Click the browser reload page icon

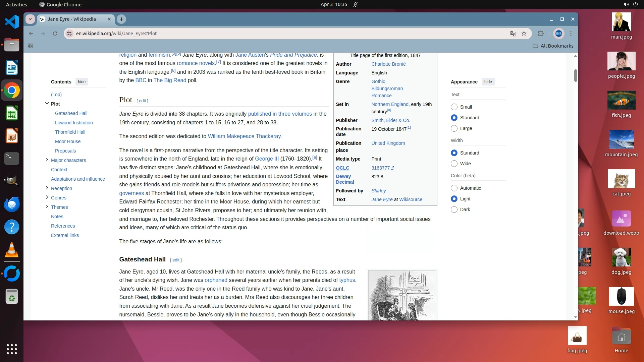55,34
